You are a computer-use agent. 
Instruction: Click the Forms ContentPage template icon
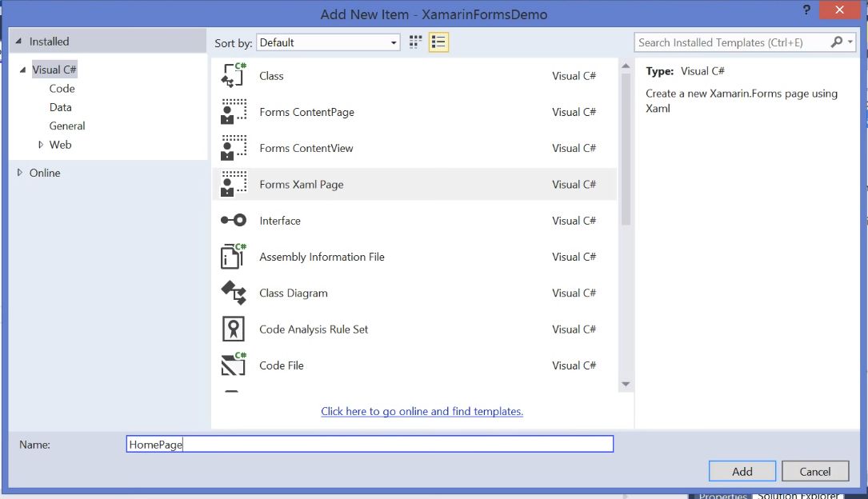pos(233,112)
